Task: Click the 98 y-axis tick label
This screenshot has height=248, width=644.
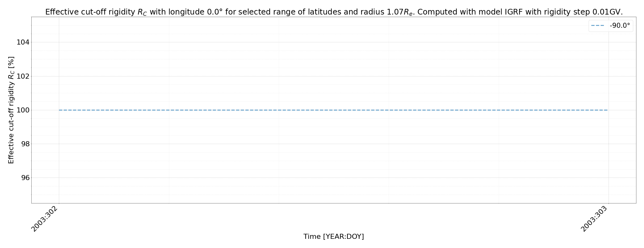Action: [25, 144]
